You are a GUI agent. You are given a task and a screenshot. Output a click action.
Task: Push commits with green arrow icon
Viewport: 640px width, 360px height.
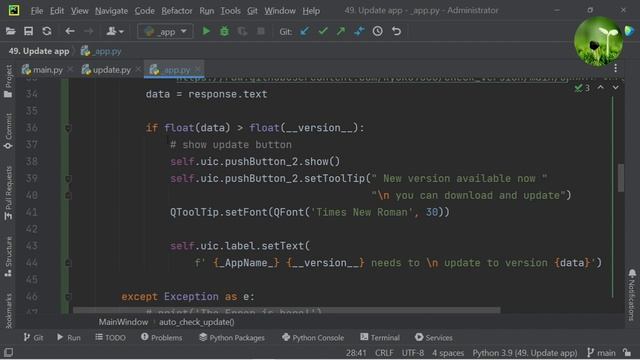pyautogui.click(x=341, y=31)
